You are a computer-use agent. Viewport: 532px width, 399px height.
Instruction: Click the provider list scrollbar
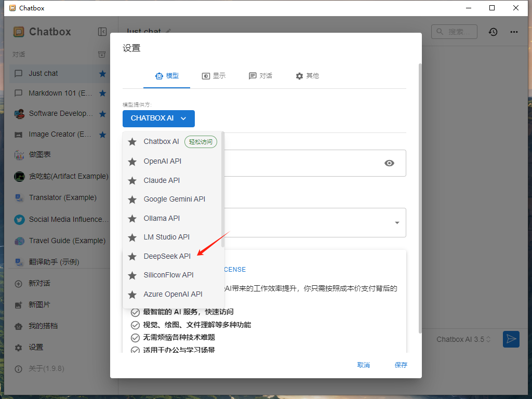click(x=222, y=190)
